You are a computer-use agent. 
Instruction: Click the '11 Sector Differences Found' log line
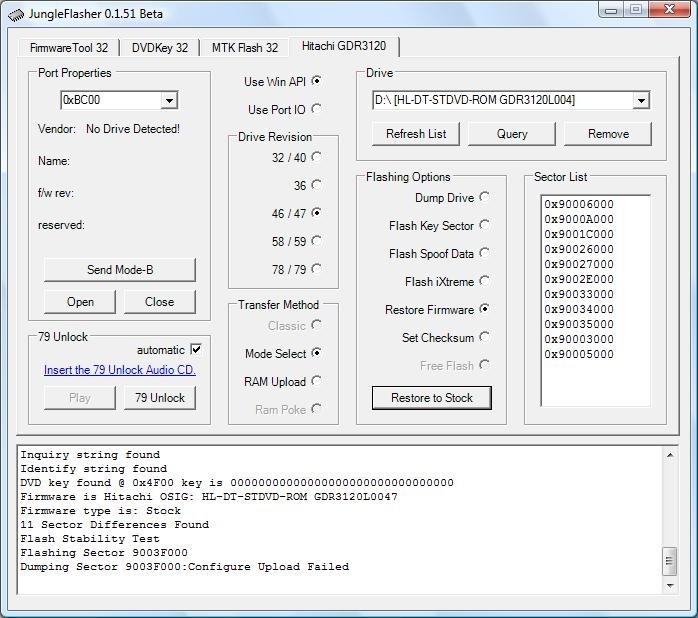[114, 525]
